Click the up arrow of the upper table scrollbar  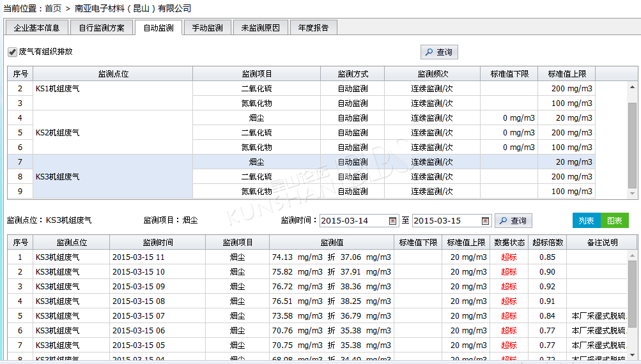632,87
